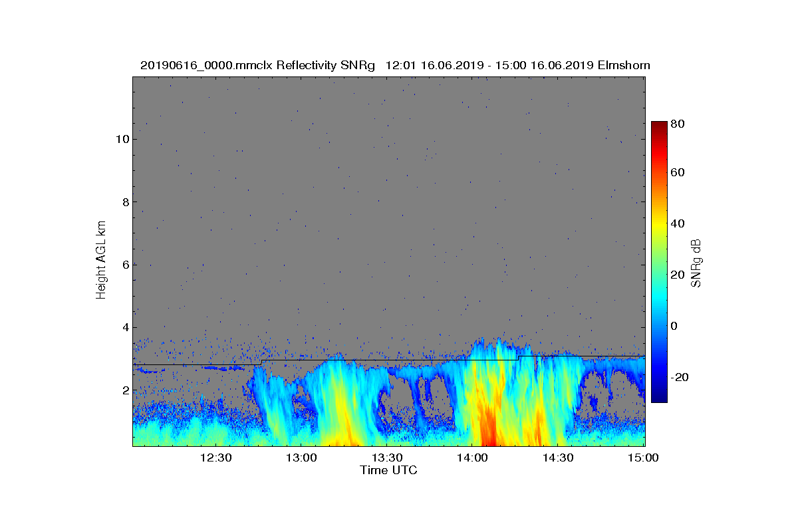
Task: Click the colorbar value 0
Action: click(x=675, y=326)
